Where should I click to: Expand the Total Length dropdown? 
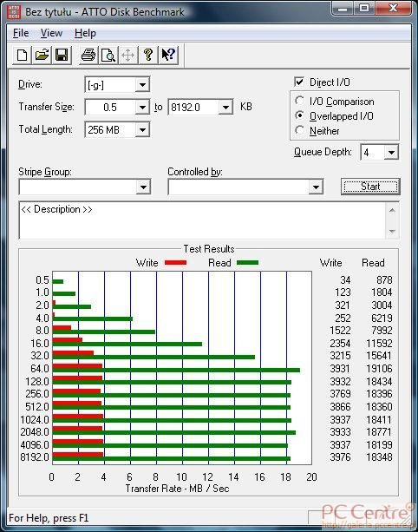142,130
